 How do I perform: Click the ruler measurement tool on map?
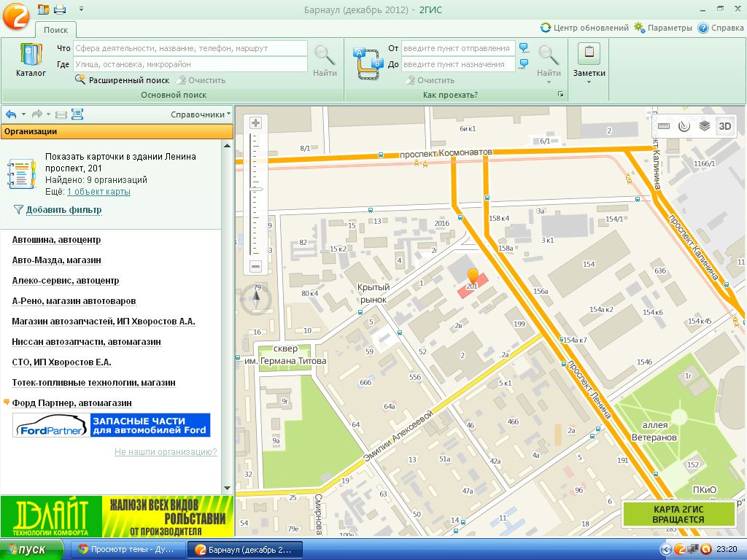pyautogui.click(x=664, y=125)
